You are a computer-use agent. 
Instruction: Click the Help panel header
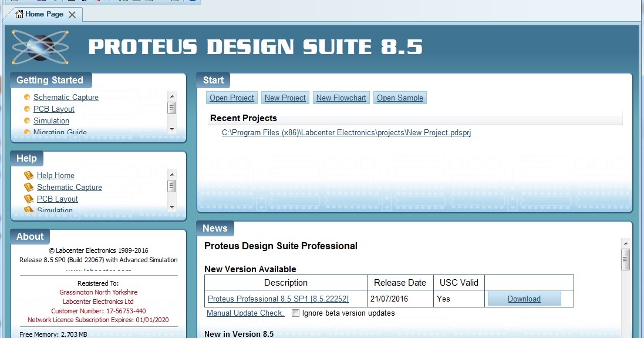click(26, 158)
